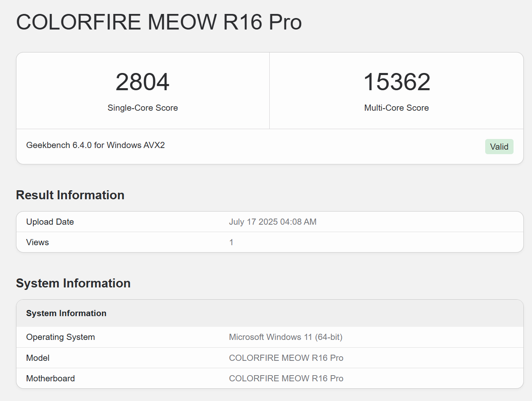Viewport: 532px width, 401px height.
Task: Click the large System Information section heading
Action: click(x=73, y=283)
